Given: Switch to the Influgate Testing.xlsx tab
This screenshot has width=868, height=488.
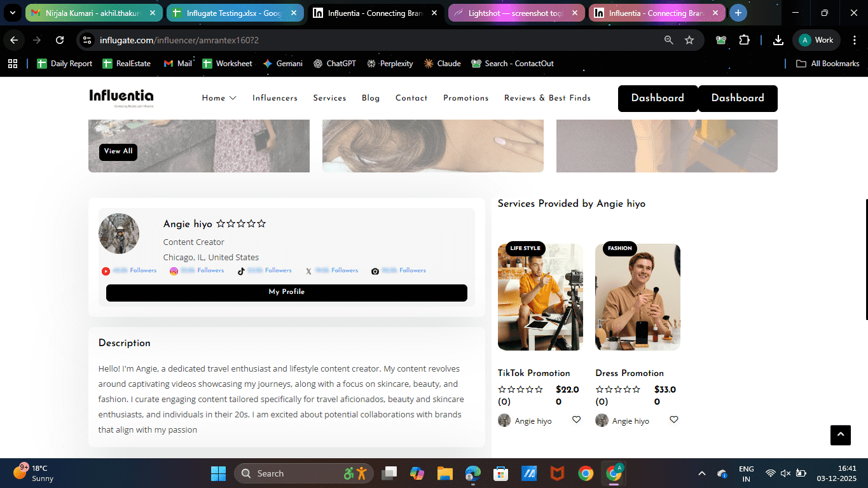Looking at the screenshot, I should (234, 13).
